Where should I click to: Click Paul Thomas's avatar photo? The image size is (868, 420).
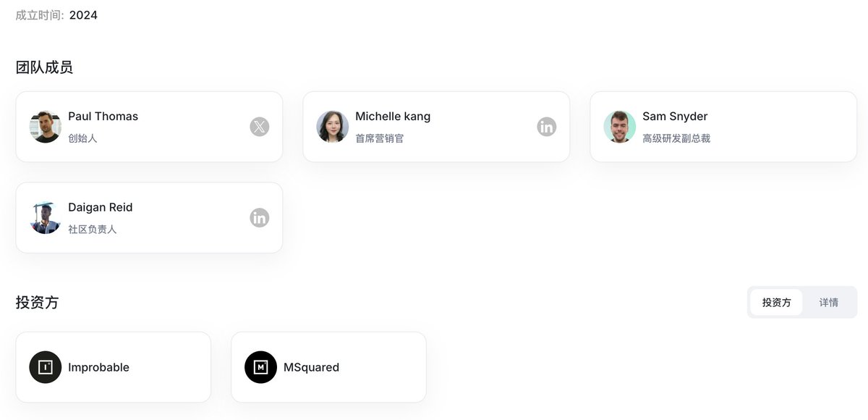[x=46, y=127]
